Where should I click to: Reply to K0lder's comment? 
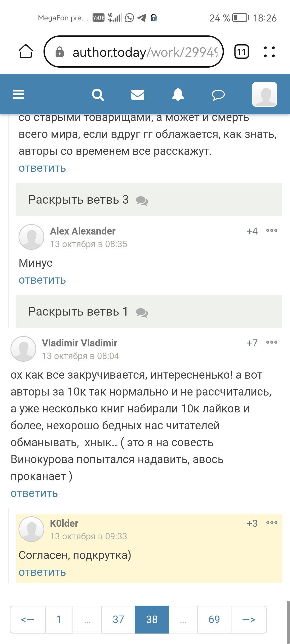pos(42,572)
